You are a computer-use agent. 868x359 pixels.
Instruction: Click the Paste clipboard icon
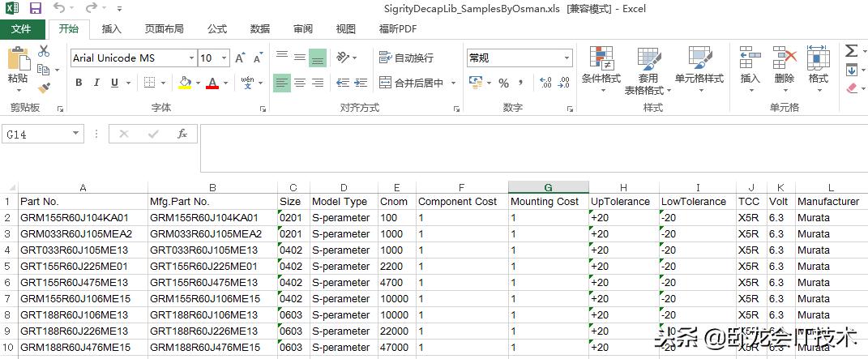coord(18,58)
